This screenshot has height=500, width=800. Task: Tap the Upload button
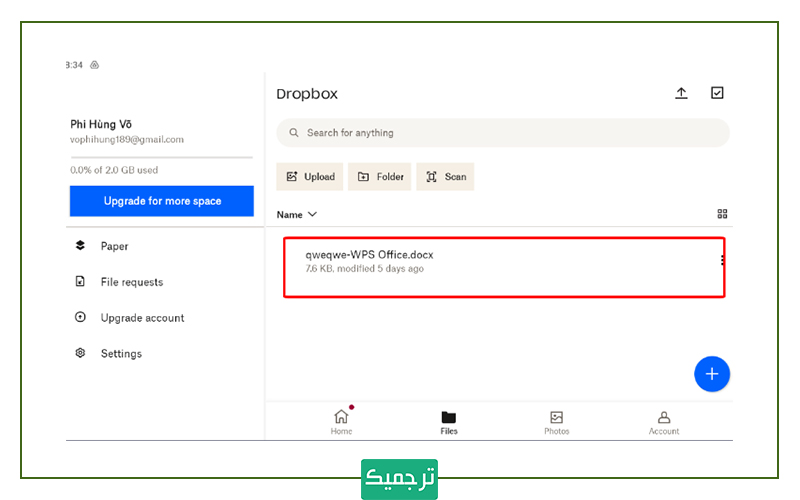pos(310,177)
